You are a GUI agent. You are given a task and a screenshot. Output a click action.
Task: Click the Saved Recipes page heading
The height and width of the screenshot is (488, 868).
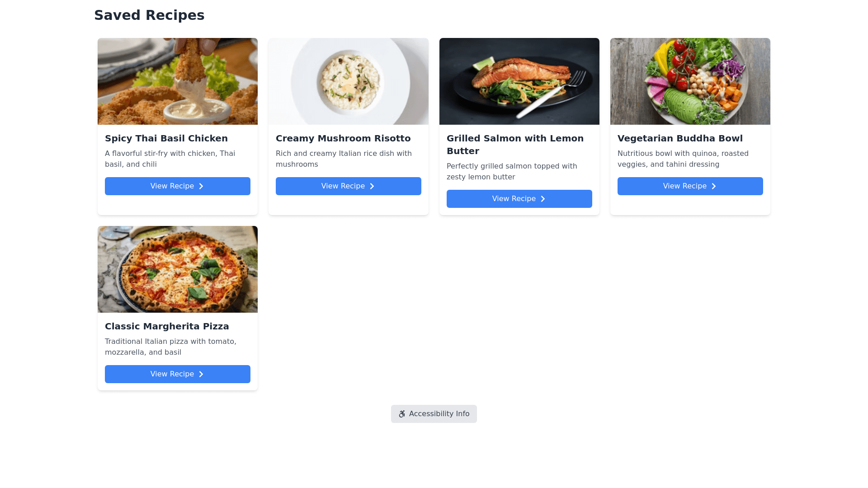(149, 15)
